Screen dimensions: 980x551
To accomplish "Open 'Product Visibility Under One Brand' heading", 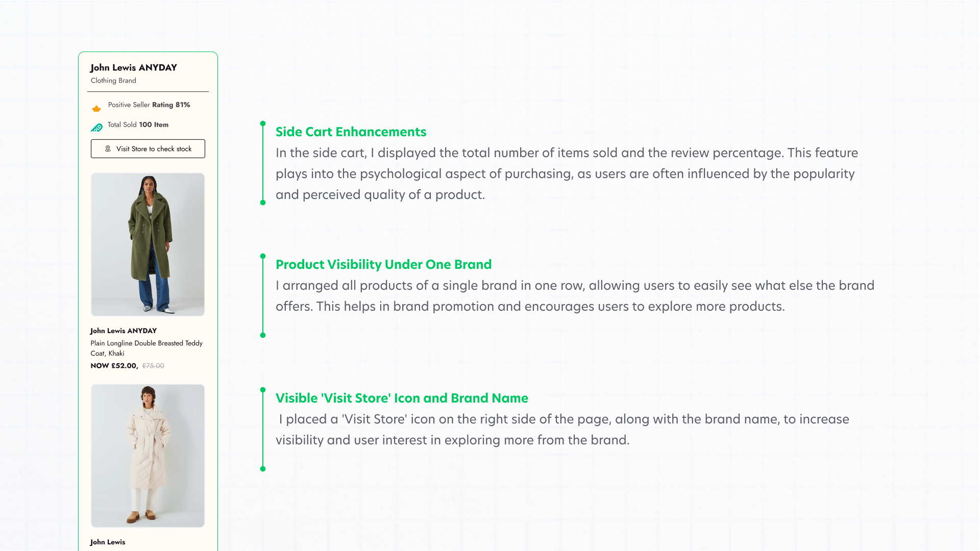I will [x=383, y=264].
